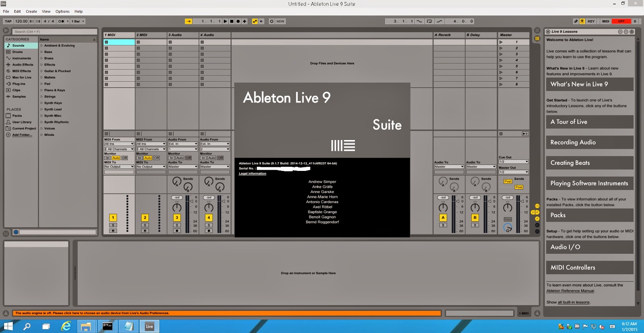Open track 1 MIDI To No Output dropdown
The width and height of the screenshot is (644, 333).
tap(119, 166)
